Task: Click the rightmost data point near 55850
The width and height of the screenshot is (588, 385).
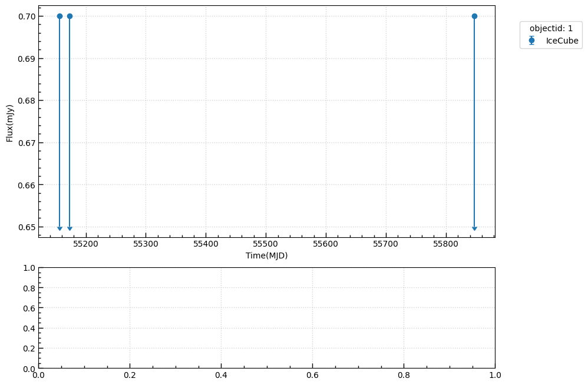Action: coord(475,15)
